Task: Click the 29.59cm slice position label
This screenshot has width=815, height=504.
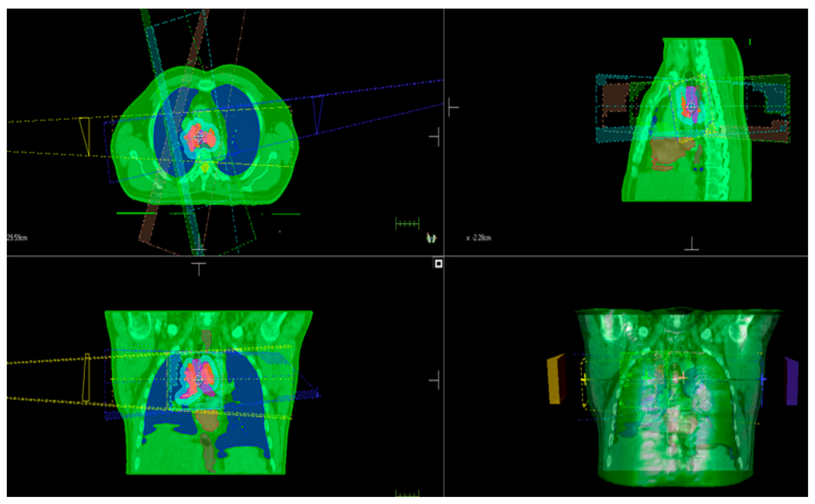Action: (17, 238)
